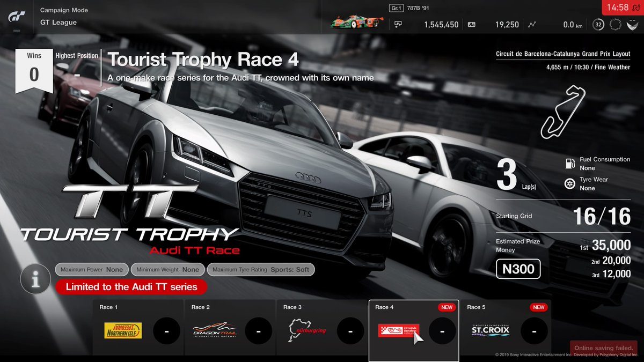The height and width of the screenshot is (362, 644).
Task: Dismiss the Online saving failed notice
Action: point(604,348)
